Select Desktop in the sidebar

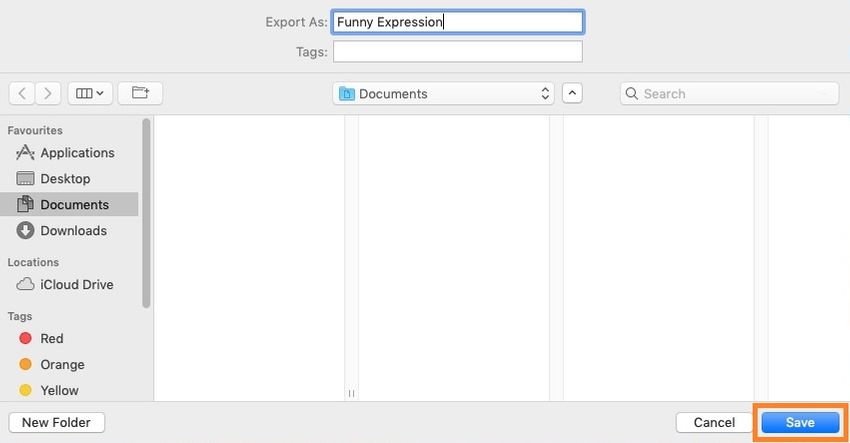click(69, 179)
